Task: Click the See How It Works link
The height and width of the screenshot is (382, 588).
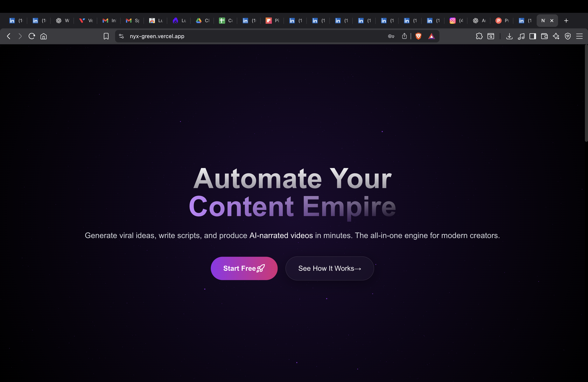Action: [x=330, y=268]
